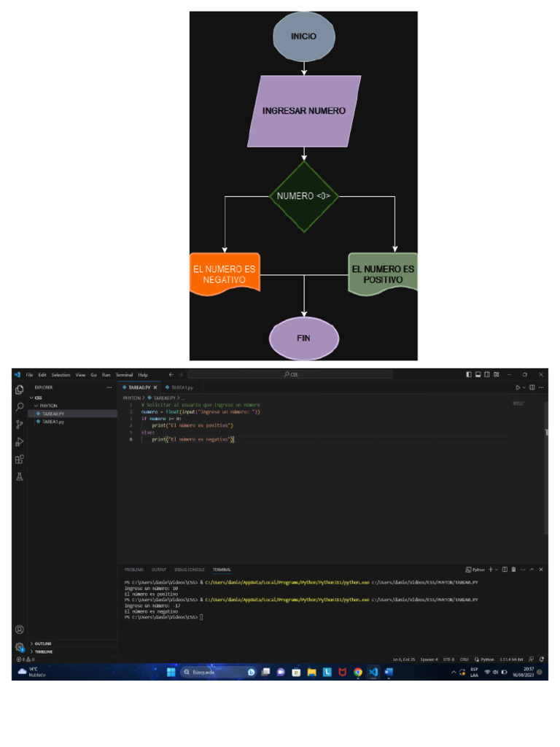Open the Extensions view
Screen dimensions: 560x747
coord(20,459)
